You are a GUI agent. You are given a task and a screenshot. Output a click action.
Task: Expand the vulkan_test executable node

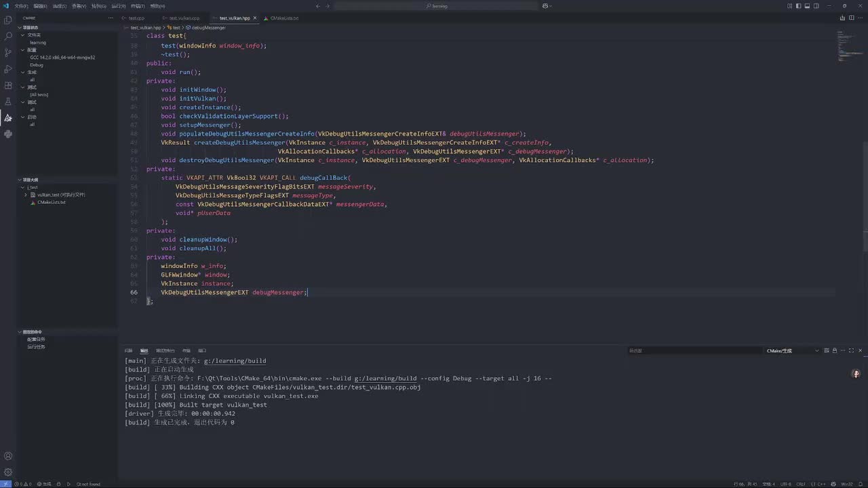tap(26, 195)
